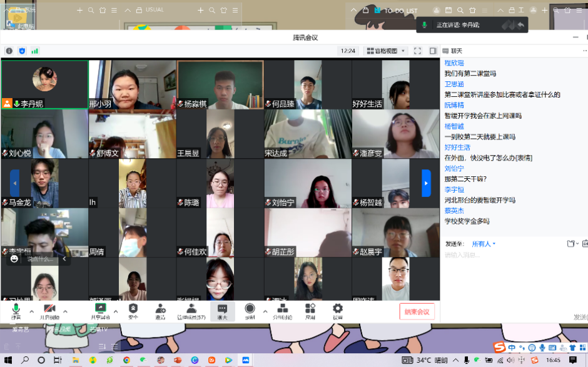The image size is (588, 367).
Task: Open Windows search in the taskbar
Action: [25, 360]
